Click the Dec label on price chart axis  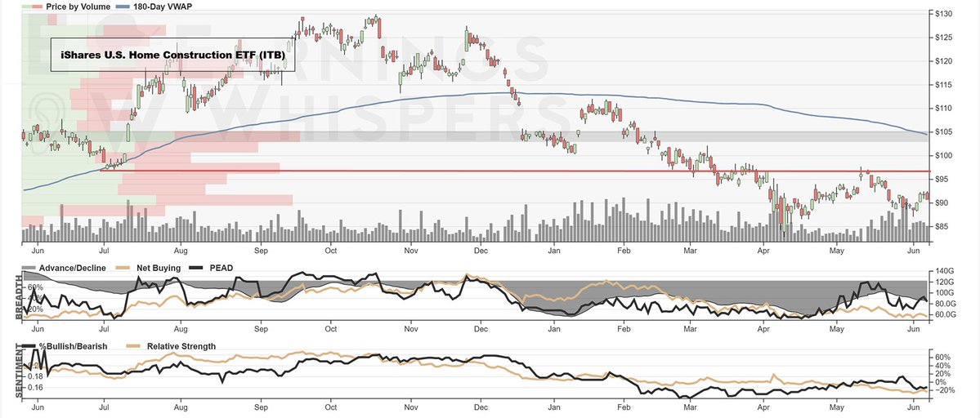click(x=481, y=251)
